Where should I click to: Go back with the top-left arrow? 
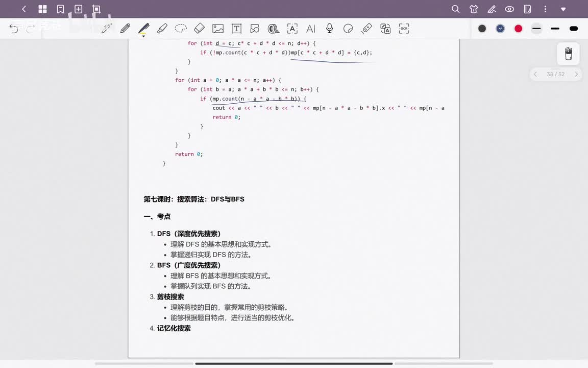[x=24, y=9]
